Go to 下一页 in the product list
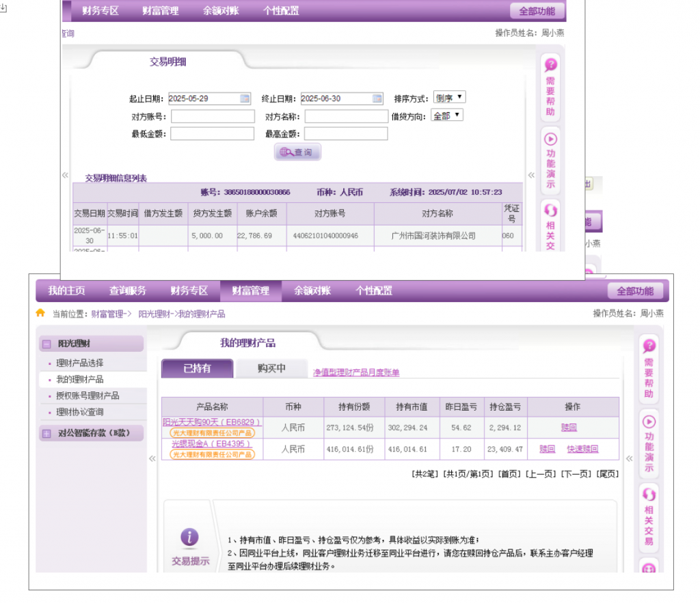700x604 pixels. click(x=575, y=473)
